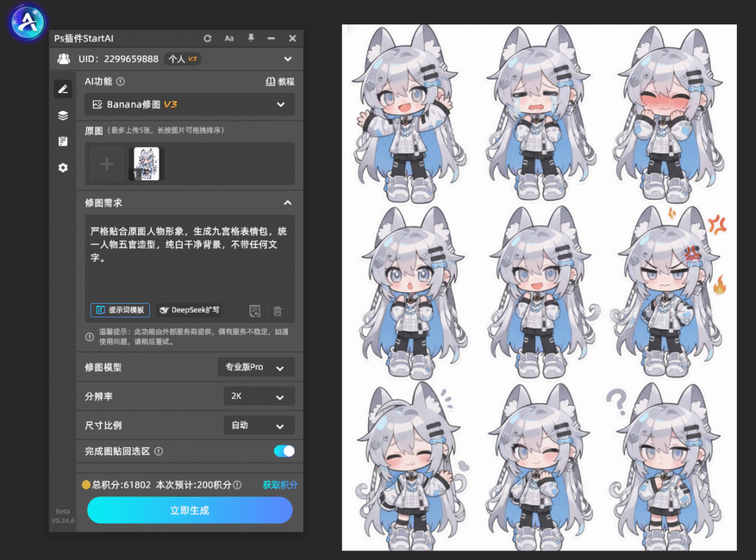The image size is (756, 560).
Task: Click the 温馨提示 warning icon
Action: pyautogui.click(x=89, y=337)
